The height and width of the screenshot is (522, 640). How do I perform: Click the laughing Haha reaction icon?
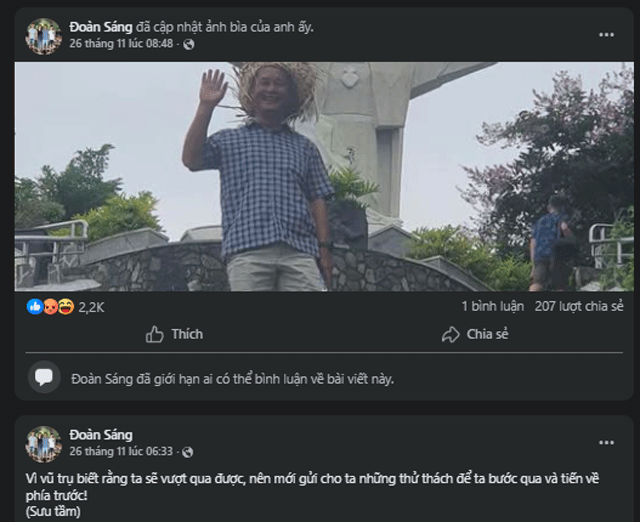(x=65, y=307)
